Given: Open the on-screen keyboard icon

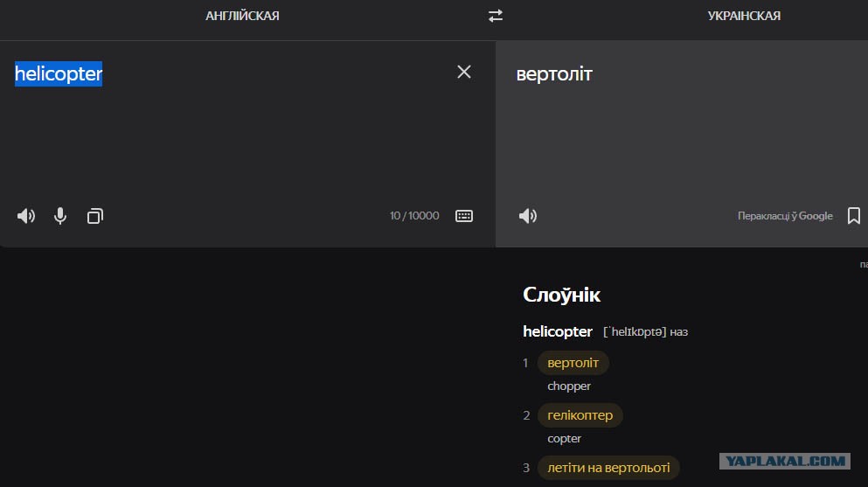Looking at the screenshot, I should click(464, 216).
